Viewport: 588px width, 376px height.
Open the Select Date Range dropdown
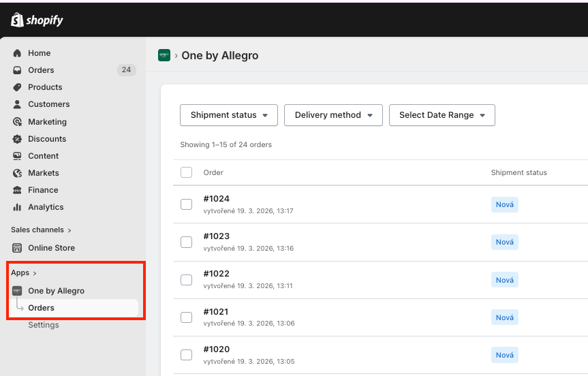[442, 115]
